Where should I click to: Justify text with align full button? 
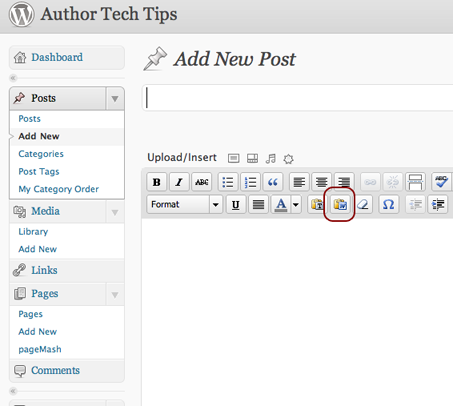point(258,204)
